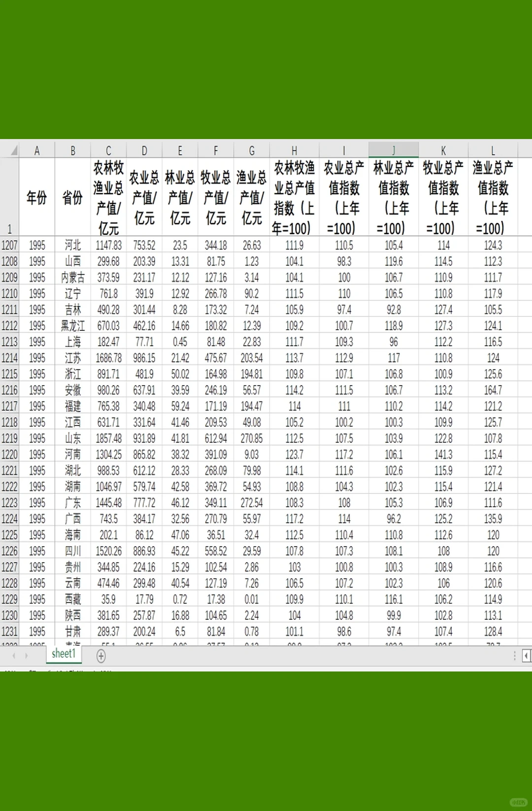Select the 甘肃 province cell

point(73,632)
